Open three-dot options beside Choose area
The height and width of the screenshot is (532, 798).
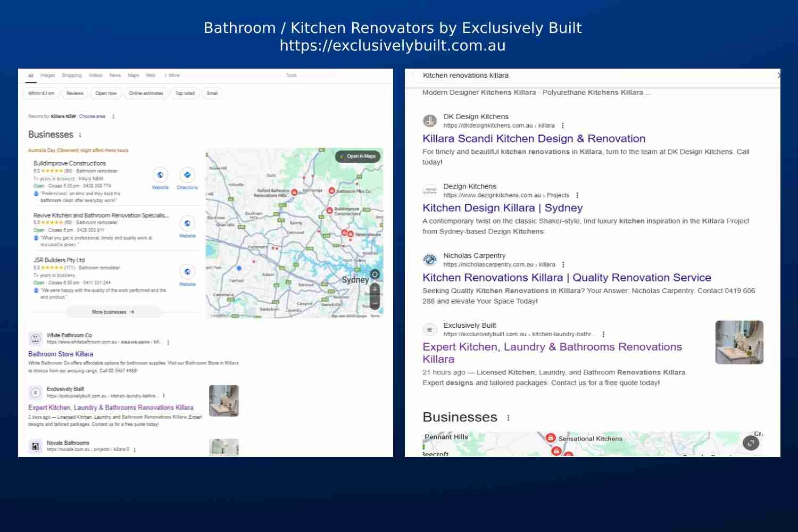tap(113, 117)
